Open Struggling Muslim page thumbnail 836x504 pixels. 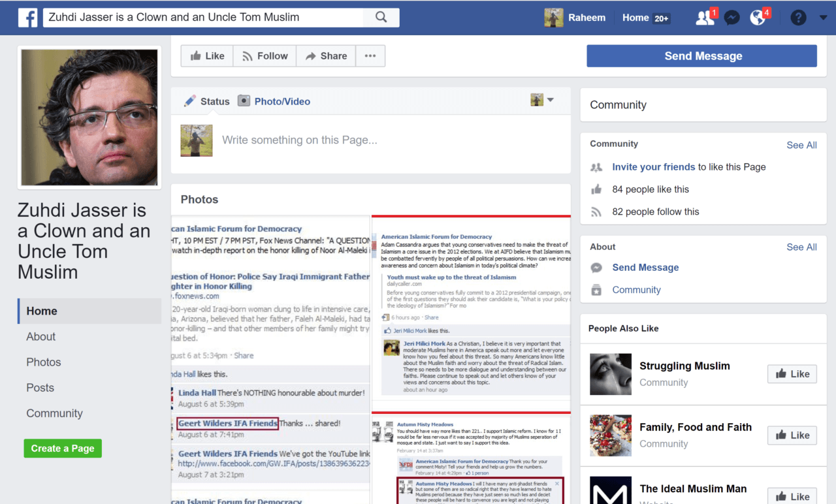611,374
